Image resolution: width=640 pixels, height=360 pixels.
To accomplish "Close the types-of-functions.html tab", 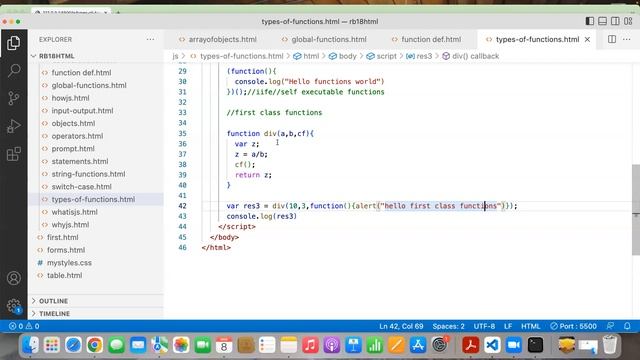I will tap(587, 39).
